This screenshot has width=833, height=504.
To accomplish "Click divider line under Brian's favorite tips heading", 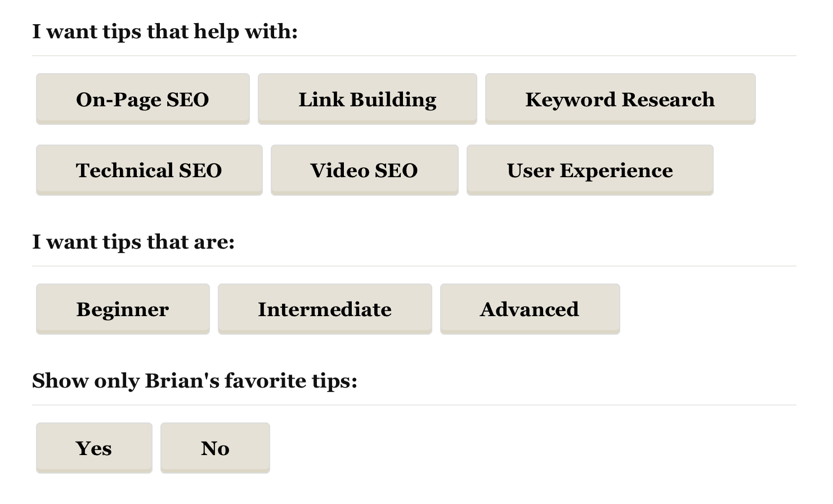I will click(414, 405).
